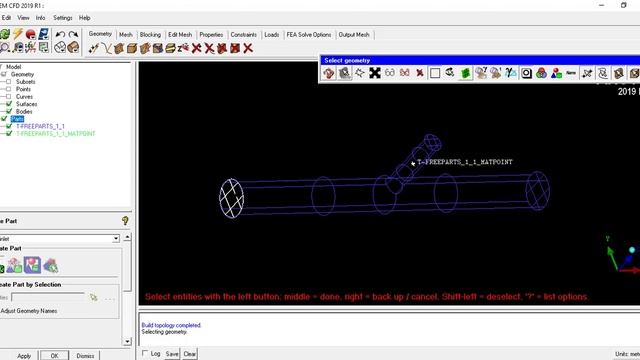Open the View menu
Image resolution: width=640 pixels, height=360 pixels.
pyautogui.click(x=23, y=18)
